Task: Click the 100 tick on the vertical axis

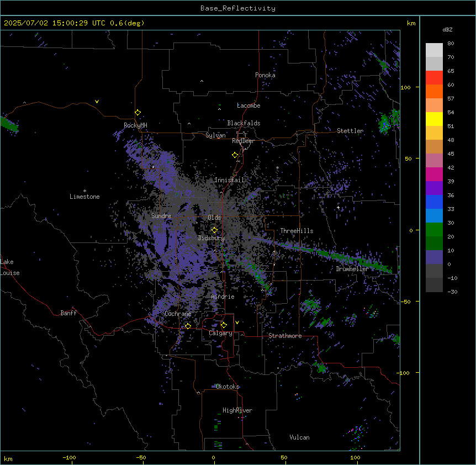Action: 405,87
